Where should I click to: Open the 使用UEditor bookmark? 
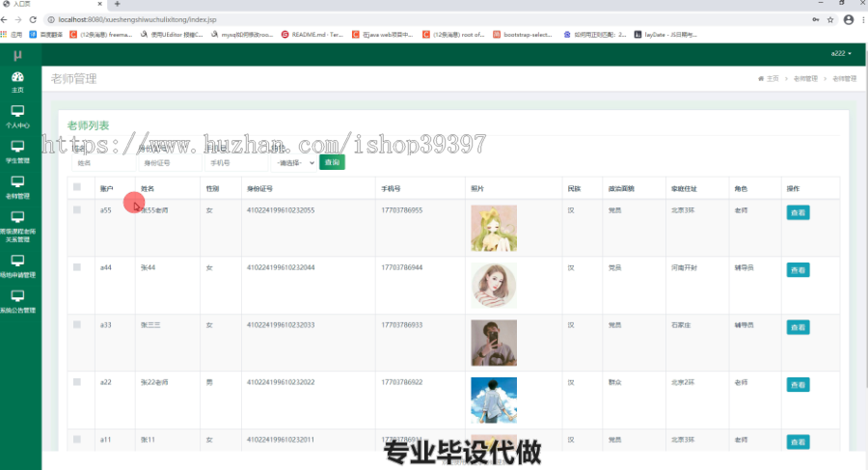click(172, 35)
